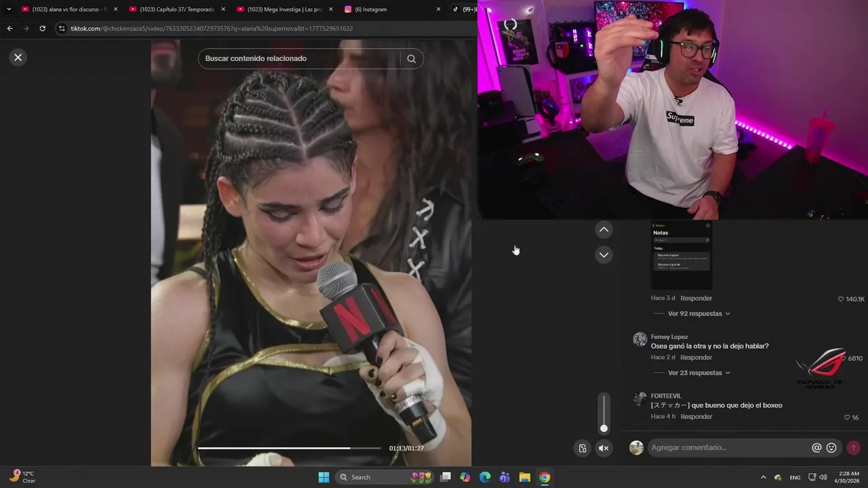Open Task View from the taskbar
Viewport: 868px width, 488px height.
446,477
